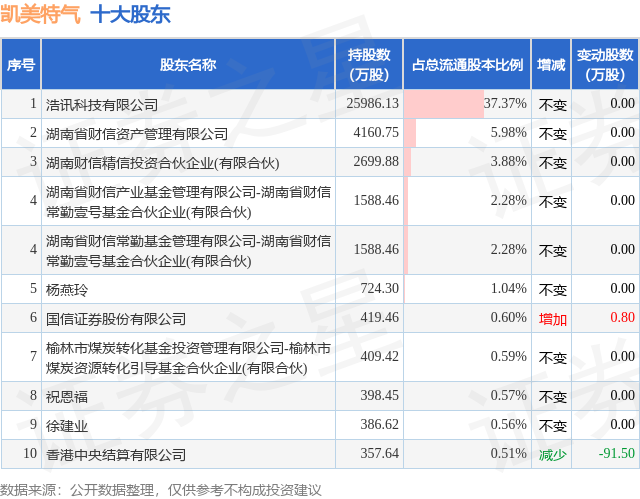Click the 724.30 holdings value

[x=379, y=288]
